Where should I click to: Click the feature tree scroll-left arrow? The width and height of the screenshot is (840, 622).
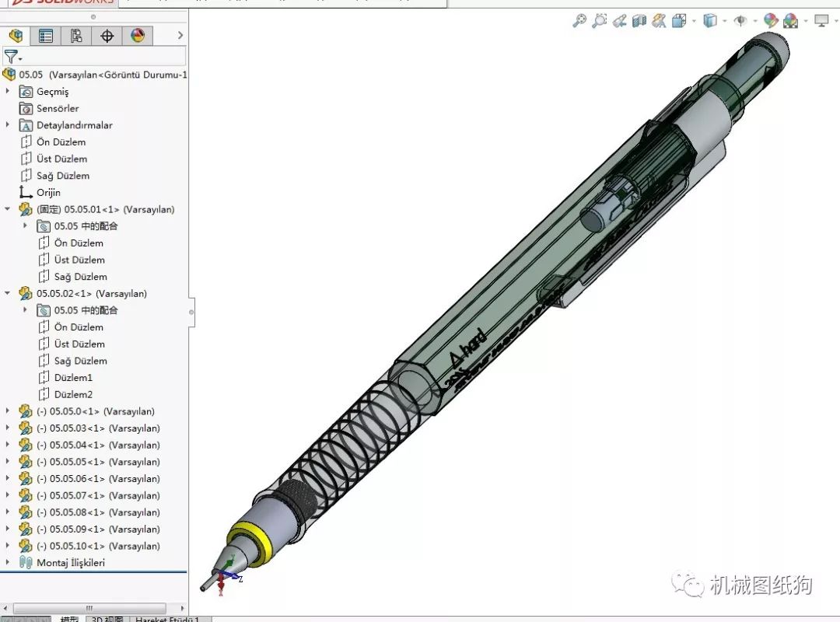point(5,608)
